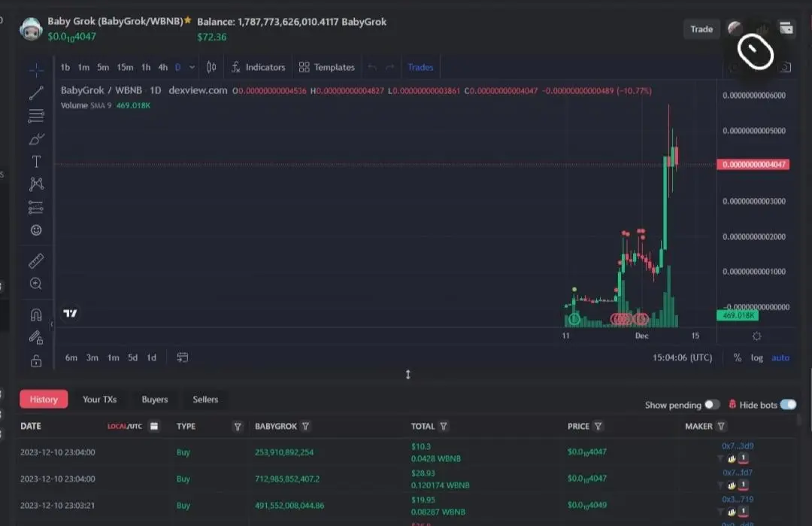The image size is (812, 526).
Task: Click the redo arrow in chart toolbar
Action: [390, 67]
